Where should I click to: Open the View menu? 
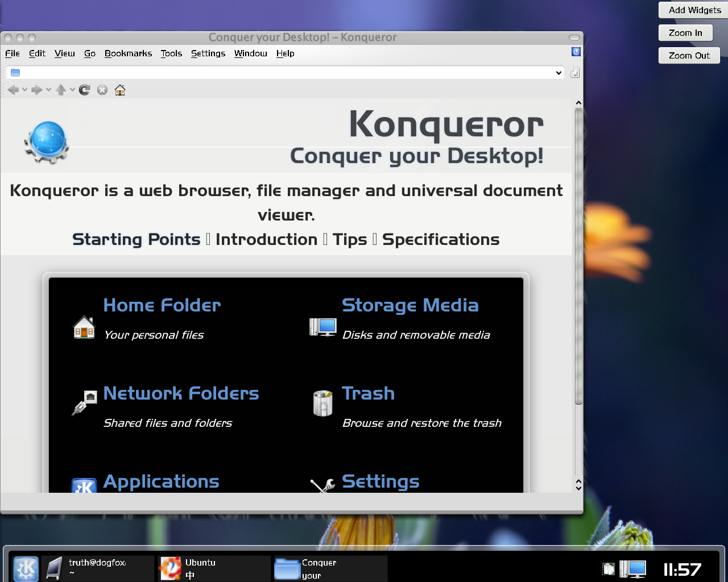point(65,53)
